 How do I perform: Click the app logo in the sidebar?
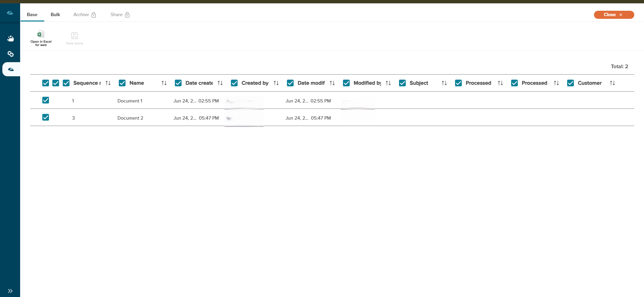tap(10, 13)
